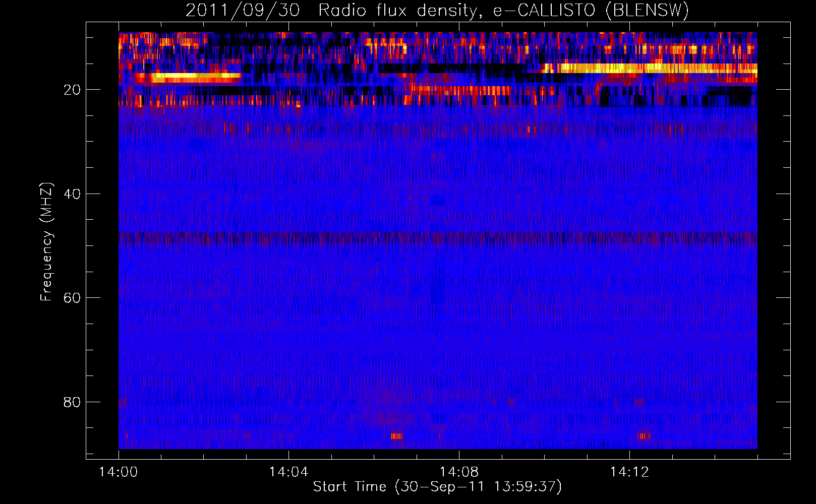Viewport: 816px width, 504px height.
Task: Click the bright yellow emission band near 14:01
Action: pyautogui.click(x=194, y=77)
